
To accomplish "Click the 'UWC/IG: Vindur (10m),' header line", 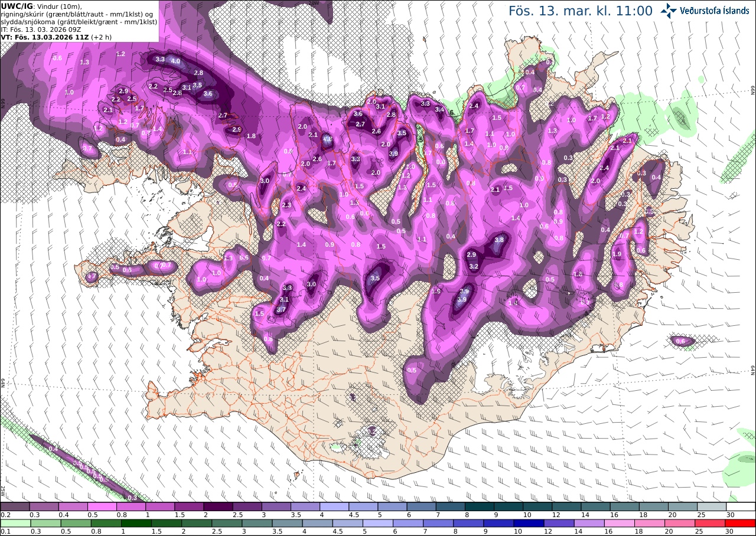I will coord(41,6).
